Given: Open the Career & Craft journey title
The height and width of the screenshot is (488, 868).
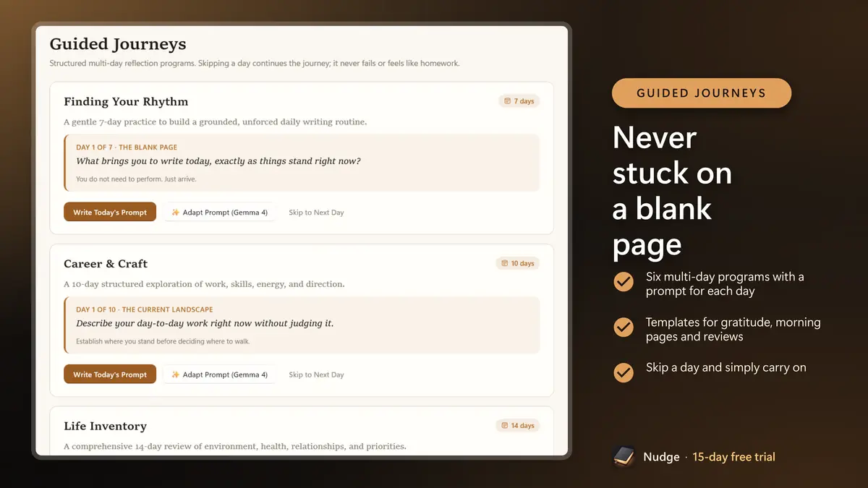Looking at the screenshot, I should coord(106,264).
